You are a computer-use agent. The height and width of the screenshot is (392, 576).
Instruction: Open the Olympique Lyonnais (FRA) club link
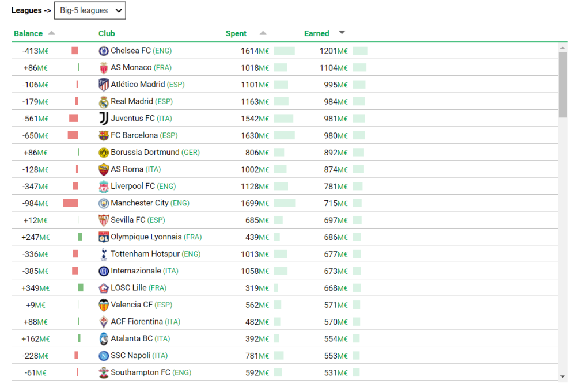pyautogui.click(x=156, y=237)
